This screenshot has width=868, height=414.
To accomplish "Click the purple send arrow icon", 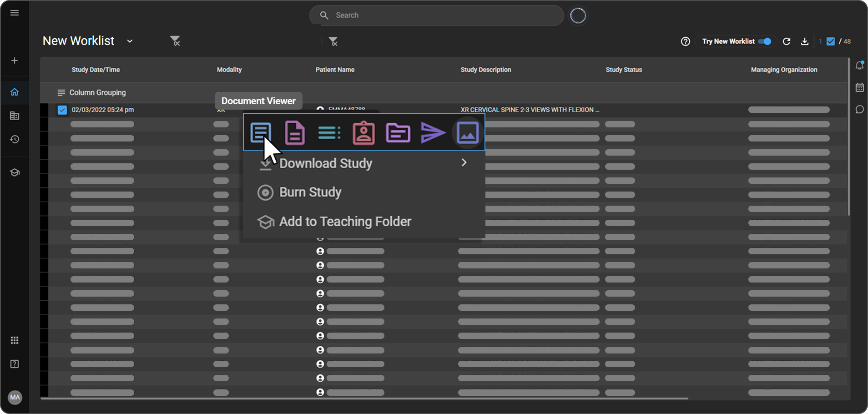I will pos(433,133).
